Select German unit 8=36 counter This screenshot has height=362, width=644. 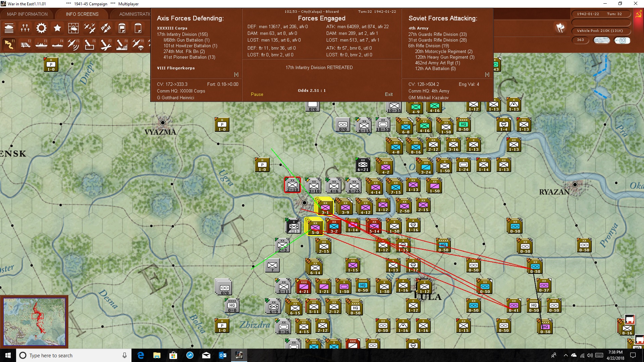click(x=283, y=326)
